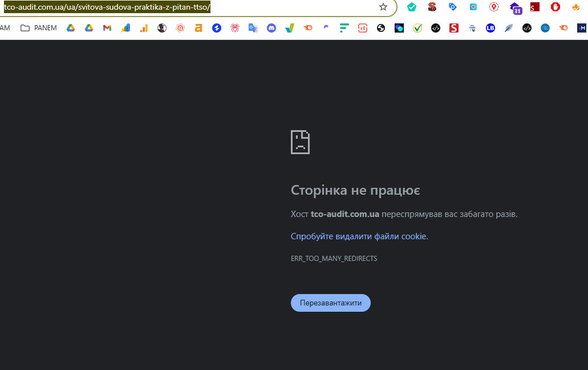Viewport: 588px width, 370px height.
Task: Open the orange Ahrefs 'a' bookmark
Action: (198, 28)
